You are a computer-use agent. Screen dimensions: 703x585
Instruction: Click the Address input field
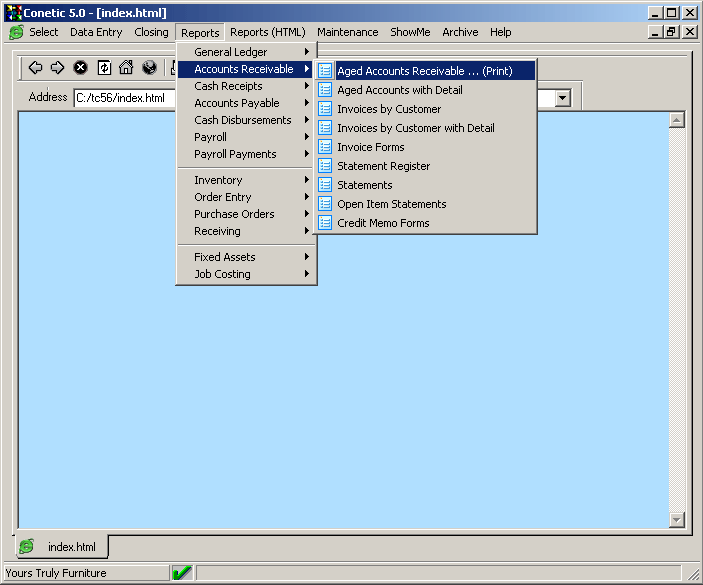120,98
